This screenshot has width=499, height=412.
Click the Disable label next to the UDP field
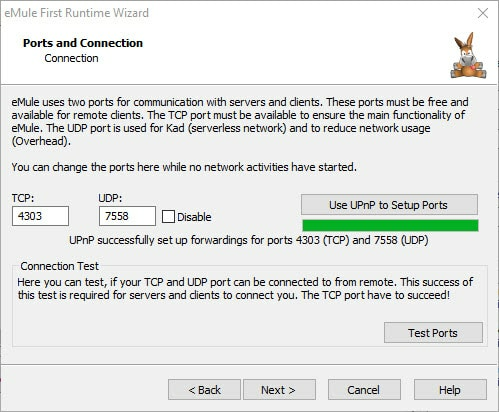[194, 217]
